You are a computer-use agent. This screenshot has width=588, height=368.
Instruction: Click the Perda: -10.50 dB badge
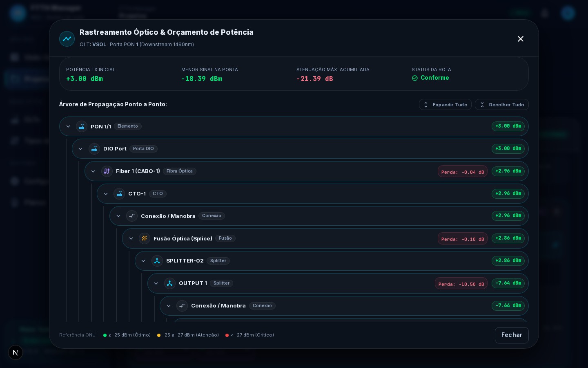pos(461,283)
